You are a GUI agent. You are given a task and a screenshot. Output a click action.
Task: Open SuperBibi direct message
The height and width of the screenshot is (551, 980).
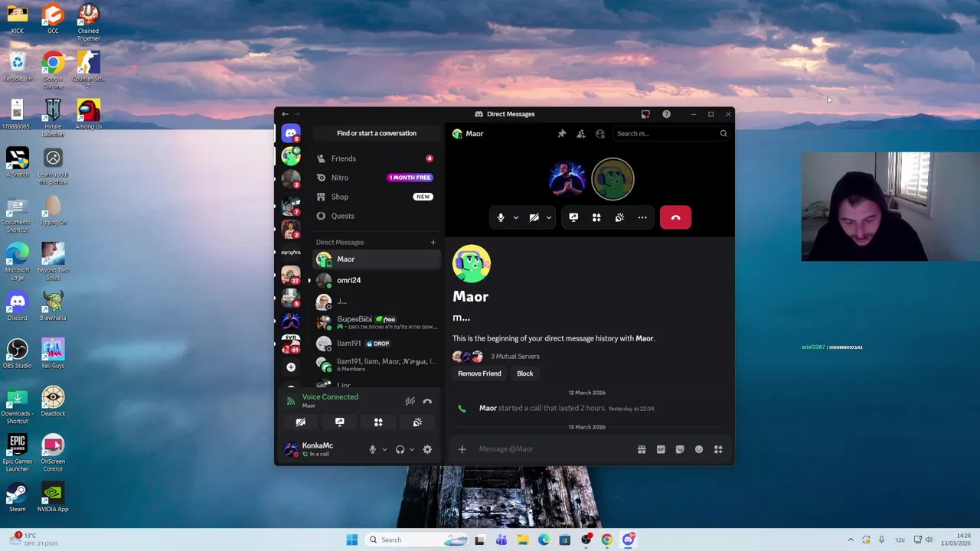[x=376, y=322]
